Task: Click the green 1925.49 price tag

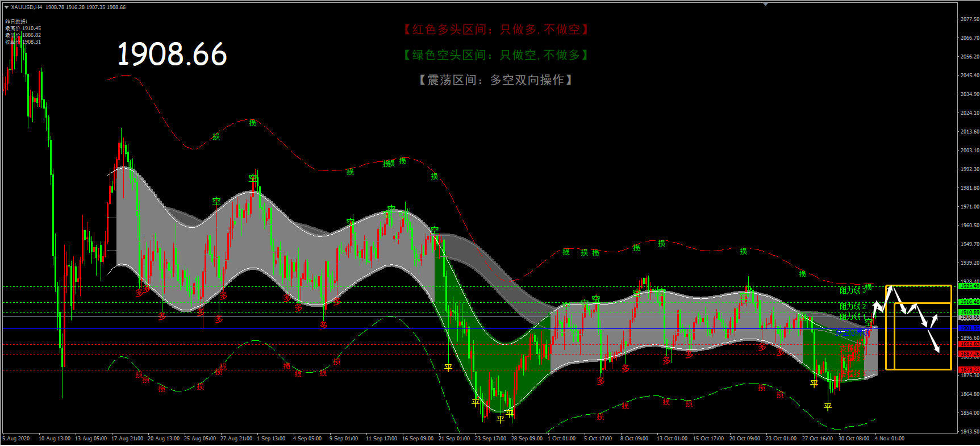Action: coord(969,286)
